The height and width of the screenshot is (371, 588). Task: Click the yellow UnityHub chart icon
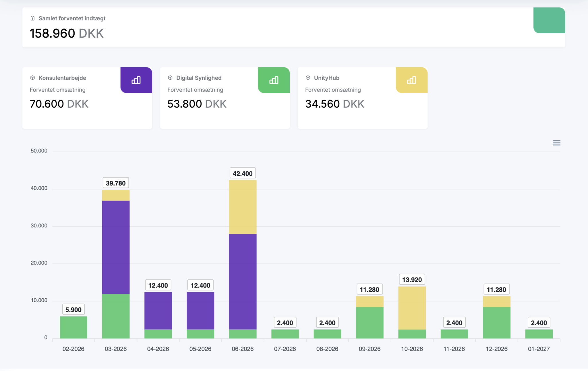[x=411, y=80]
